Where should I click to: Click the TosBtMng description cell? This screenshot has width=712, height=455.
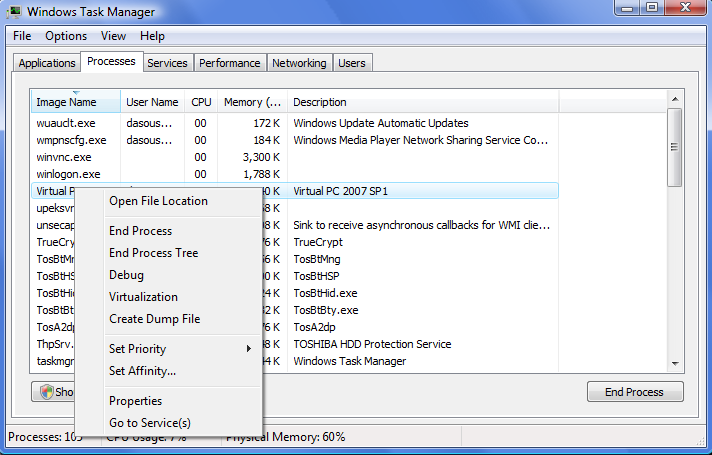(x=317, y=259)
